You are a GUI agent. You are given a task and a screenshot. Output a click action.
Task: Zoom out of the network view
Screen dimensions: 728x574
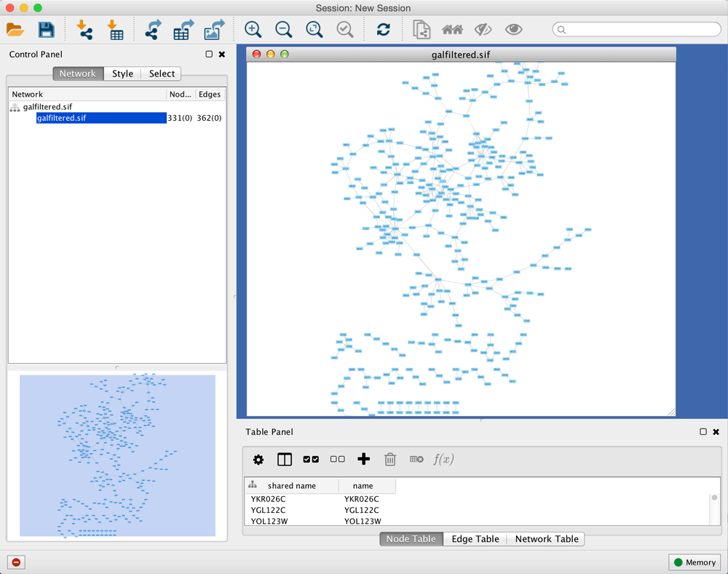[x=283, y=30]
